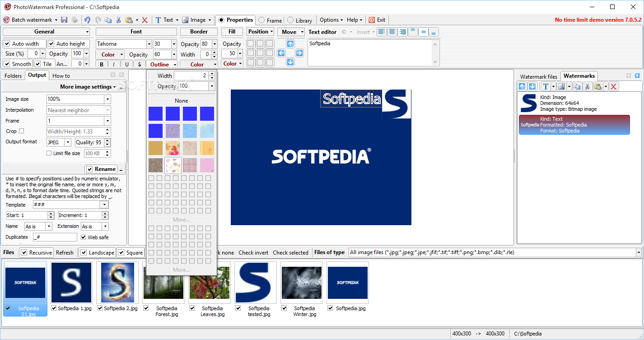
Task: Click the Italic 'I' font style button
Action: (x=114, y=64)
